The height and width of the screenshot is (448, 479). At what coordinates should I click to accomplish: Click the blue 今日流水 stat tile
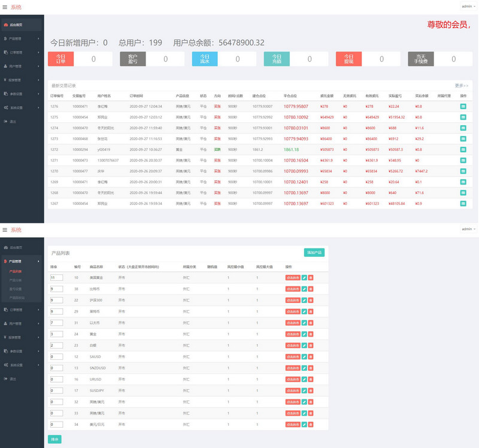(x=205, y=59)
